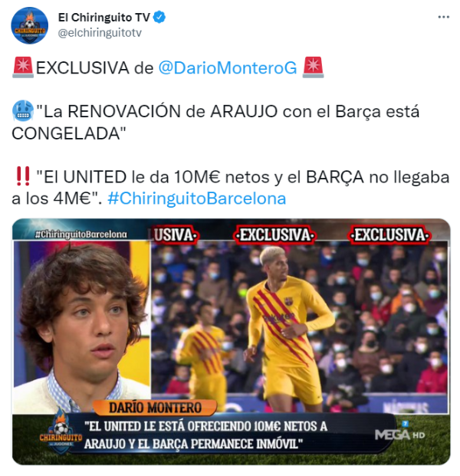Click the red double exclamation emoji
Viewport: 460px width, 476px height.
[x=23, y=176]
